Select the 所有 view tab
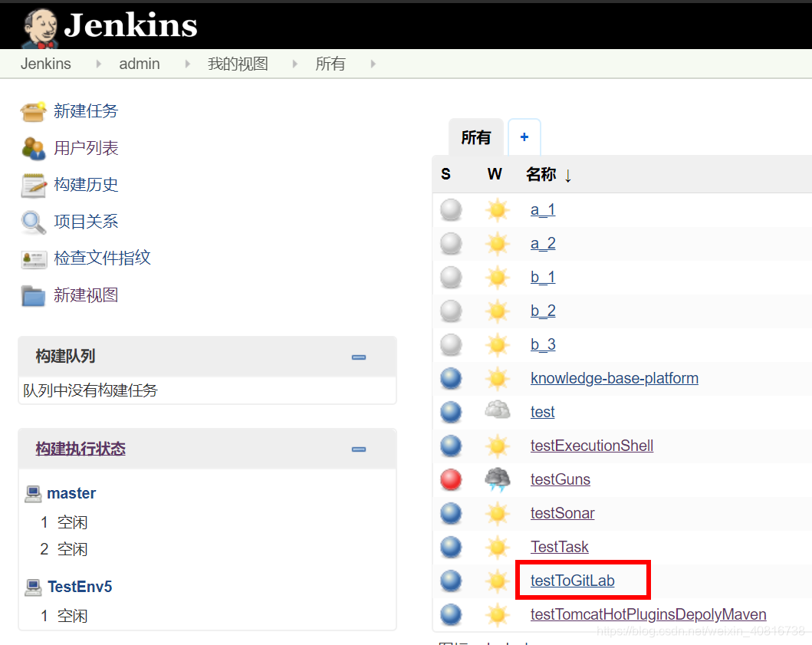The height and width of the screenshot is (645, 812). [x=476, y=137]
